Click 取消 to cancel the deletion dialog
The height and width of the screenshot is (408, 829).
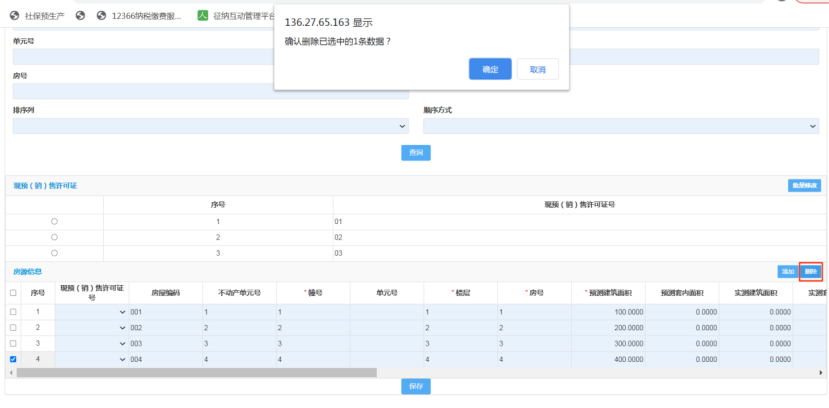tap(537, 69)
